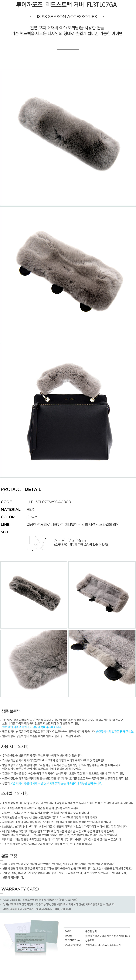Click the 사용 시 주의사항 section heading
136x980 pixels.
click(x=15, y=746)
